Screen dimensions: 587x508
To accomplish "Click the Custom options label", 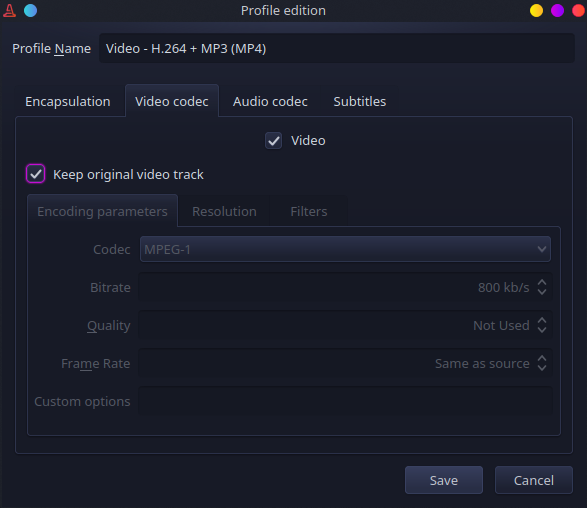I will (82, 402).
